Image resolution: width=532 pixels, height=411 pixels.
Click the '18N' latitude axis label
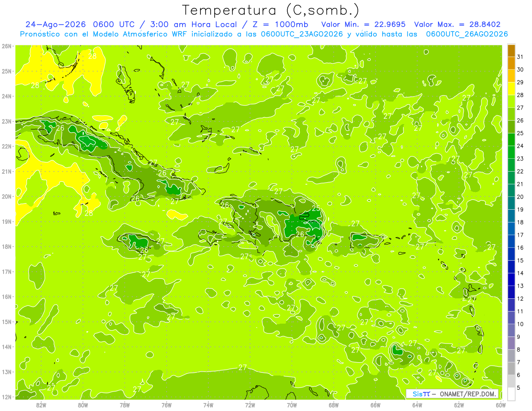pyautogui.click(x=6, y=247)
